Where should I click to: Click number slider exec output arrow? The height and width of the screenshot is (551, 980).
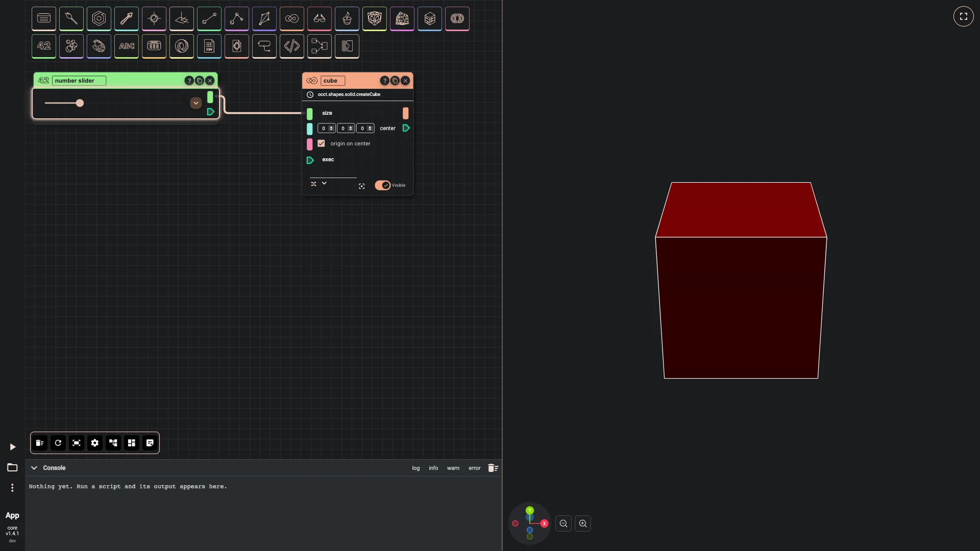211,112
